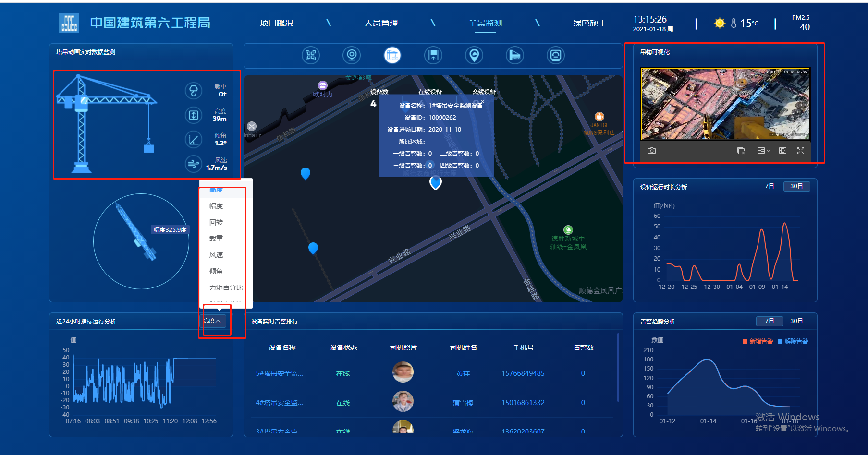Click the load weight (载重) icon

pos(194,90)
